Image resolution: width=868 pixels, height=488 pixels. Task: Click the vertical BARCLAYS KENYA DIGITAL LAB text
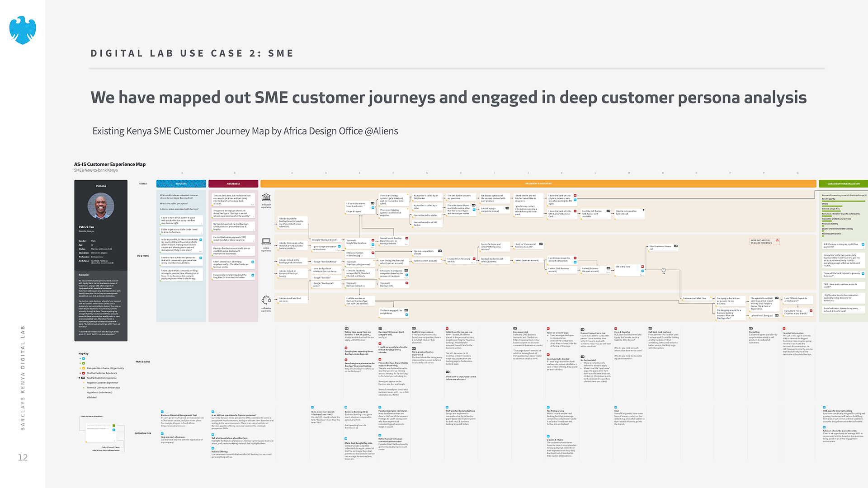(x=23, y=378)
